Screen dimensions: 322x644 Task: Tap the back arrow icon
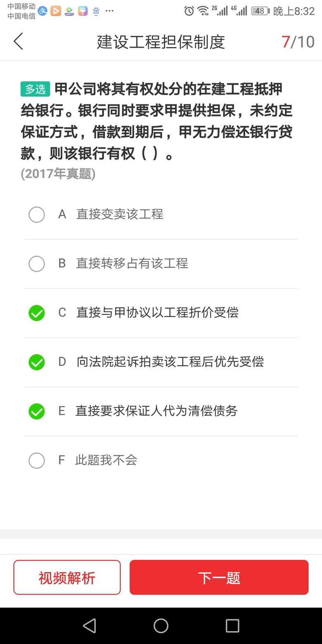(x=18, y=42)
